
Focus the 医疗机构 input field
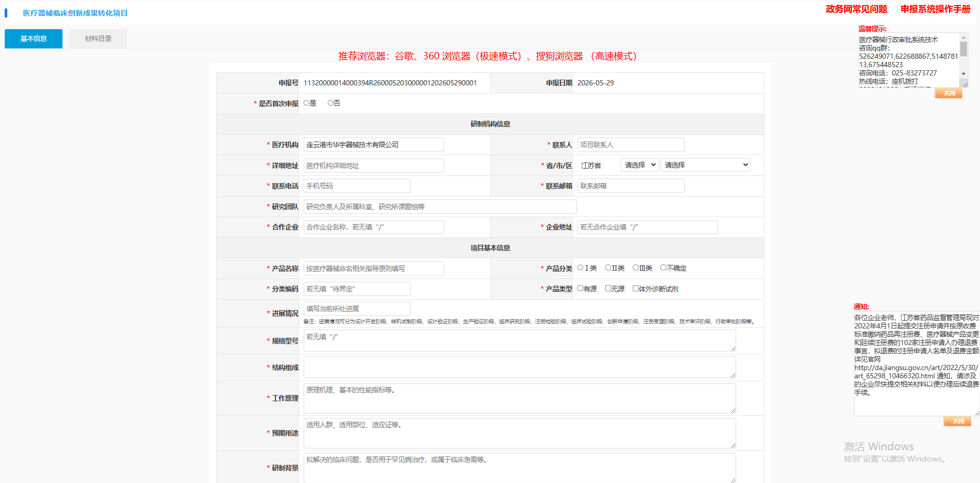click(373, 145)
